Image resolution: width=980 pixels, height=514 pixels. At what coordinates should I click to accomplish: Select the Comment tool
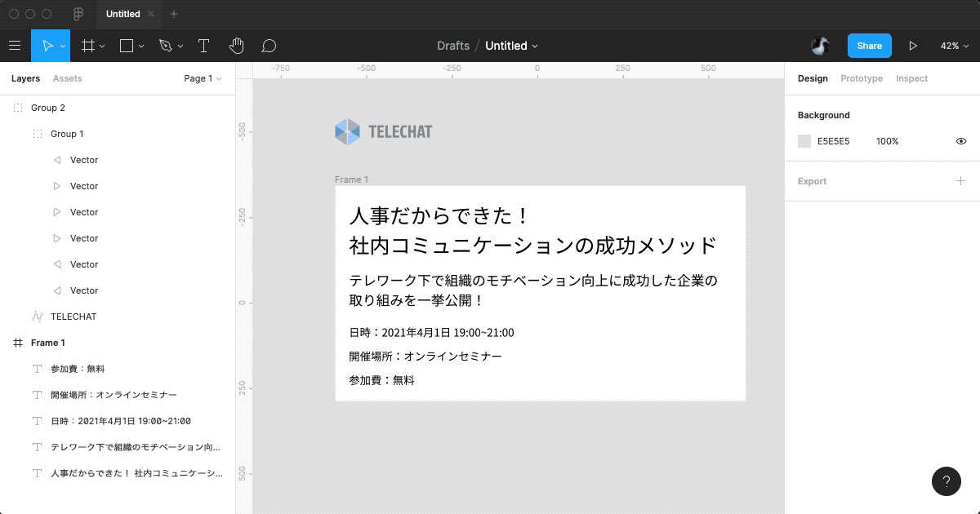click(x=269, y=46)
